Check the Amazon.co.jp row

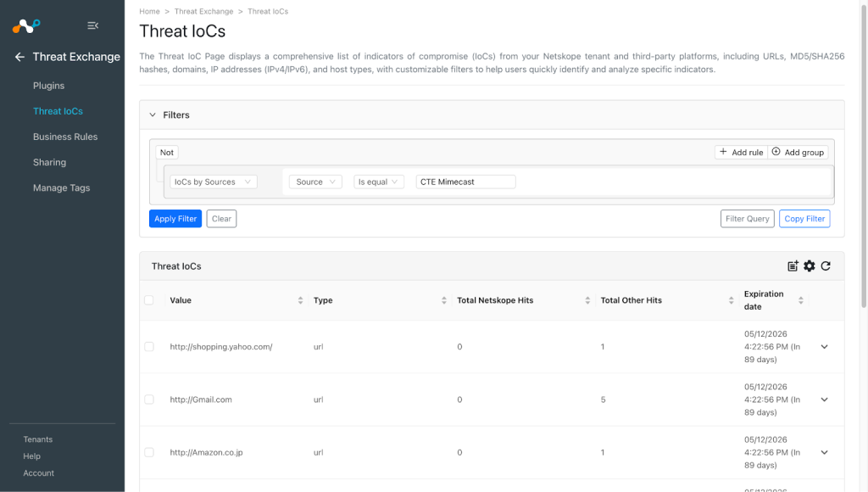[149, 452]
